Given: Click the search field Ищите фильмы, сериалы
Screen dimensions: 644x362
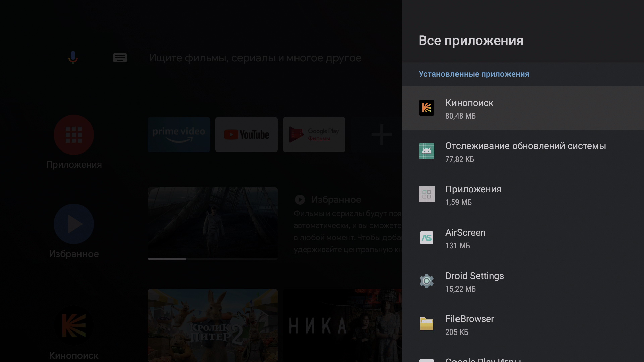Looking at the screenshot, I should pos(255,58).
